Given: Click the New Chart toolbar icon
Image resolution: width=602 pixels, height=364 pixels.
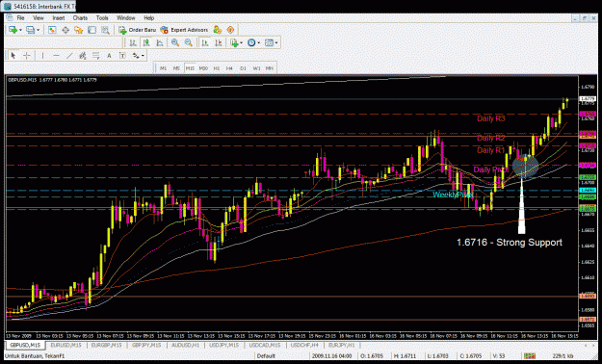Looking at the screenshot, I should 13,30.
